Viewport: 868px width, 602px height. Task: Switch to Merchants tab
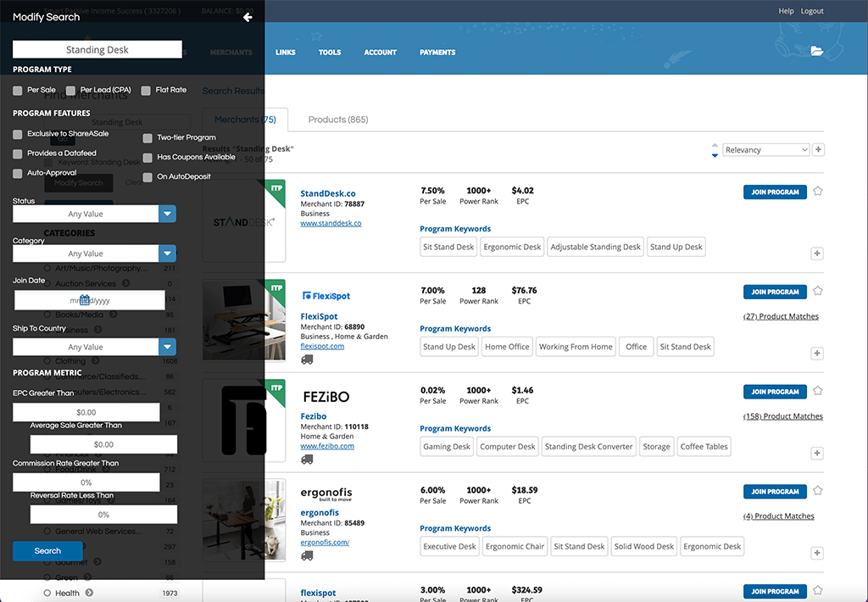click(245, 119)
